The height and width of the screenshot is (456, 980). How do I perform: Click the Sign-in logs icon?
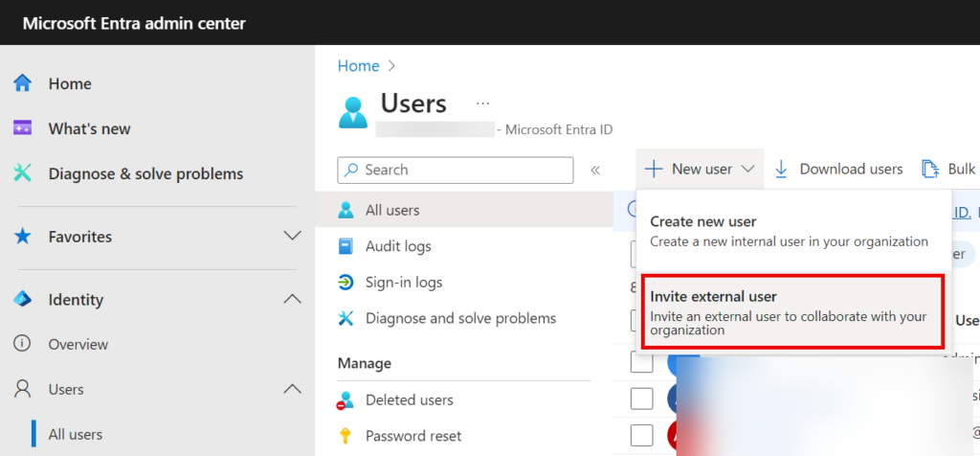coord(345,283)
